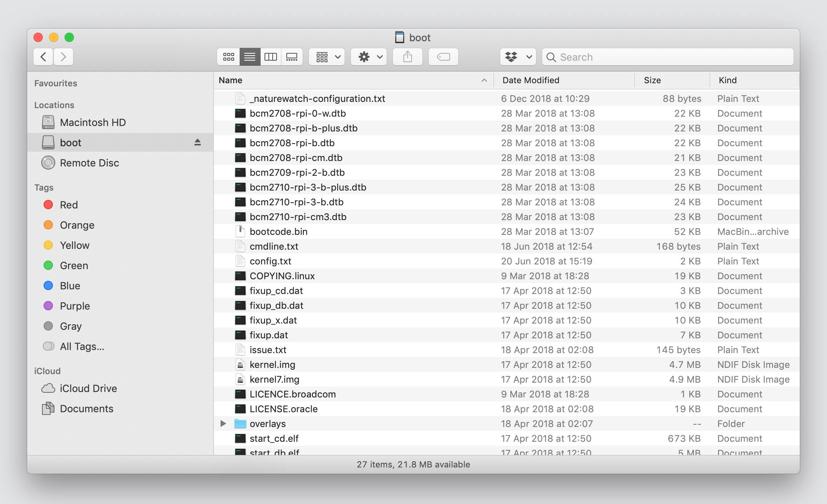
Task: Click into the Search field
Action: 668,57
